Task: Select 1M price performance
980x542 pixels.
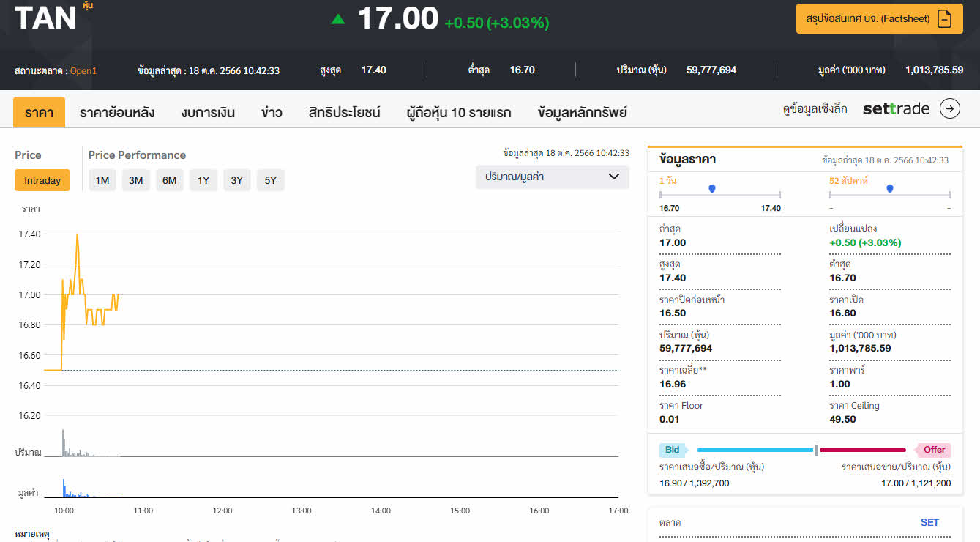Action: point(102,180)
